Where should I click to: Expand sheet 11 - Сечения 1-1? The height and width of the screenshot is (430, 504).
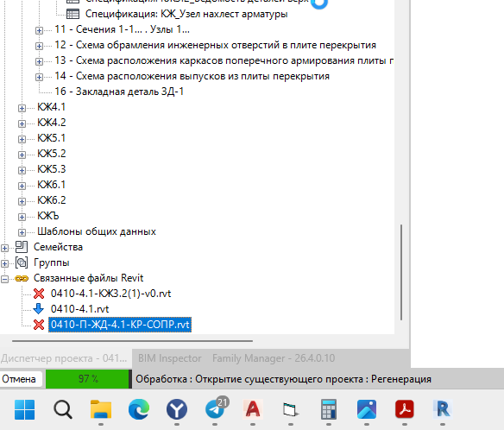tap(39, 30)
